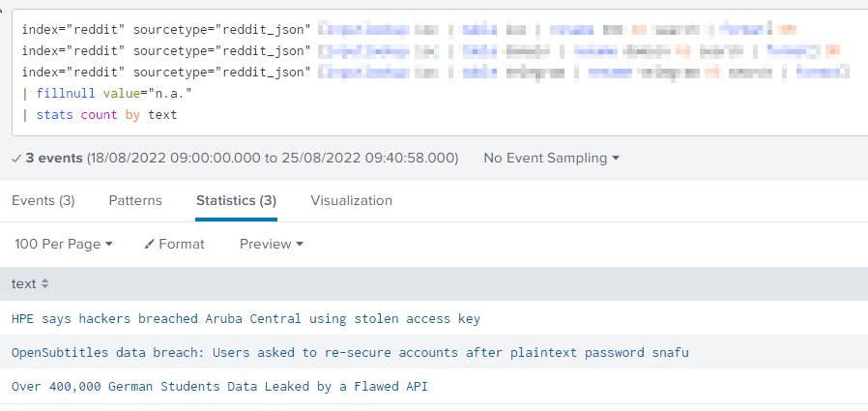
Task: Open the No Event Sampling dropdown
Action: [551, 158]
